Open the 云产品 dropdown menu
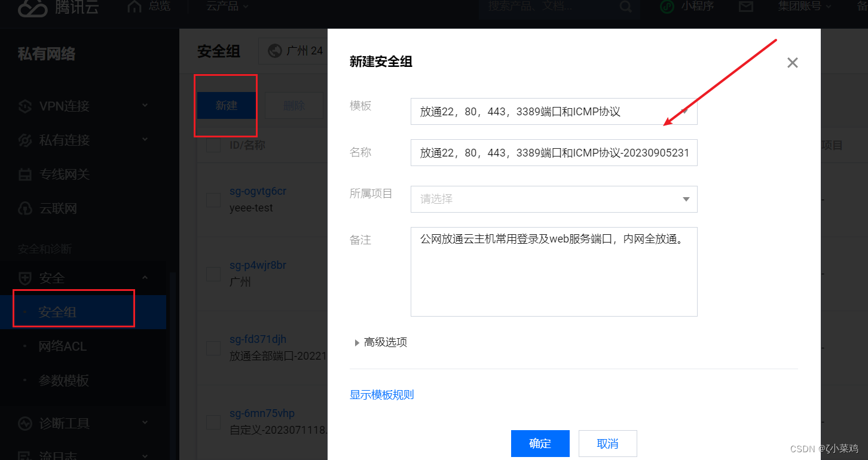 click(x=227, y=7)
